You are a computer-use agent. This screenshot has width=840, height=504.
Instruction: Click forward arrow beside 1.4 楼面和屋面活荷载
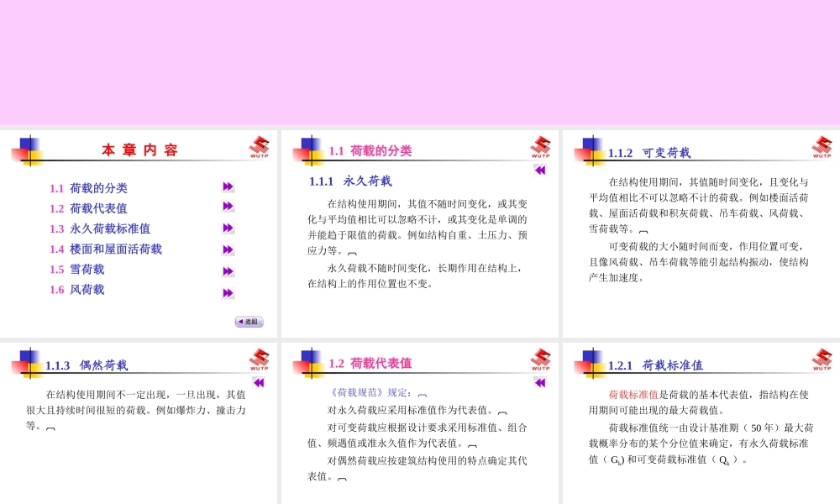pos(228,249)
